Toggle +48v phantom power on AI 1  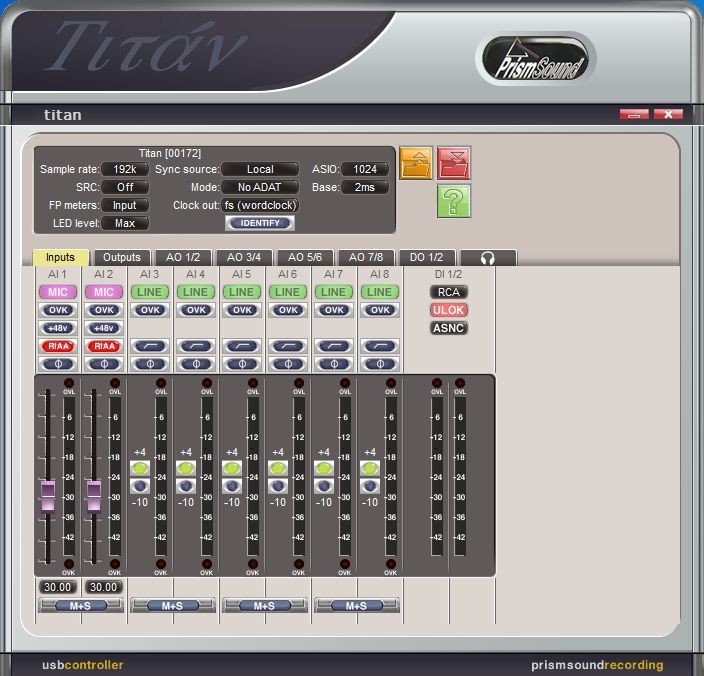[x=58, y=328]
